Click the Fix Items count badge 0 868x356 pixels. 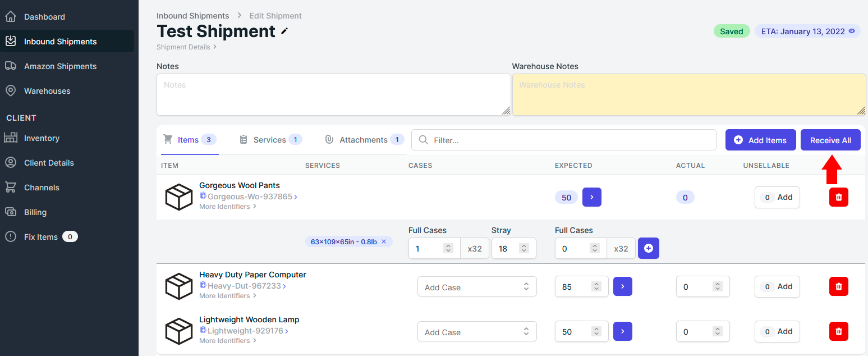tap(70, 237)
